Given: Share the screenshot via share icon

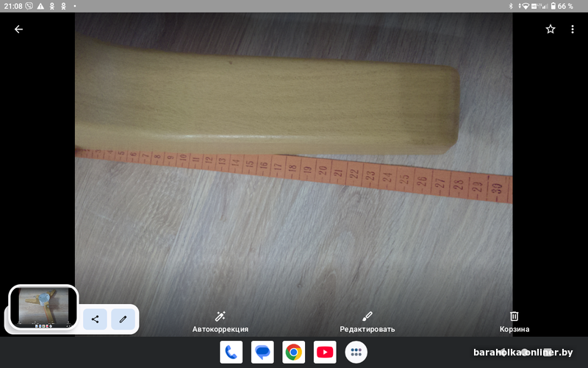Looking at the screenshot, I should click(x=95, y=319).
